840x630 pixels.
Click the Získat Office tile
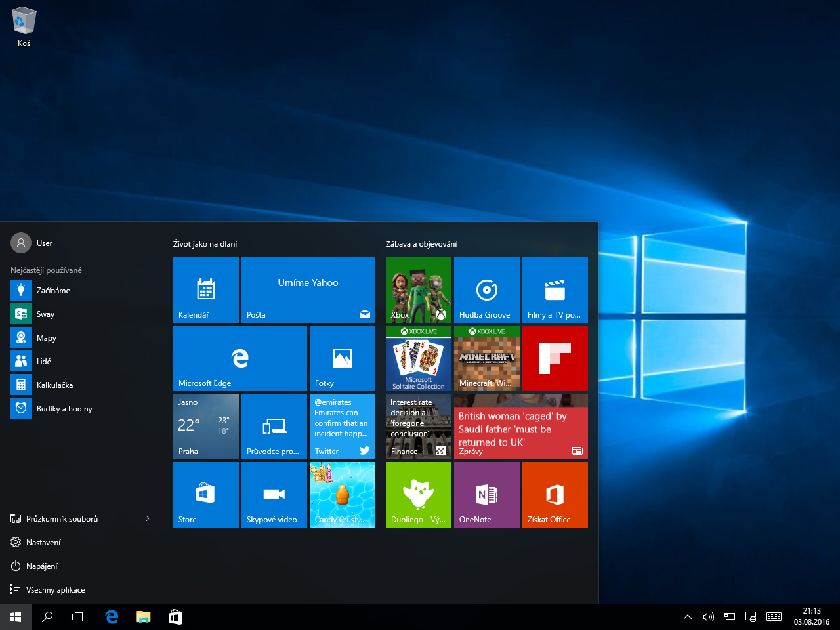click(555, 495)
